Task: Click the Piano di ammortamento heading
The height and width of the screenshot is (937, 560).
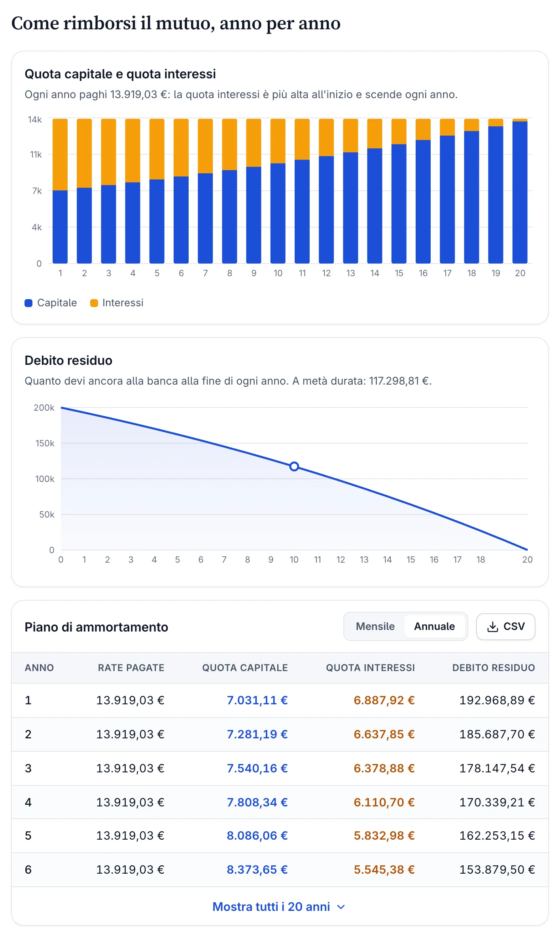Action: coord(96,627)
